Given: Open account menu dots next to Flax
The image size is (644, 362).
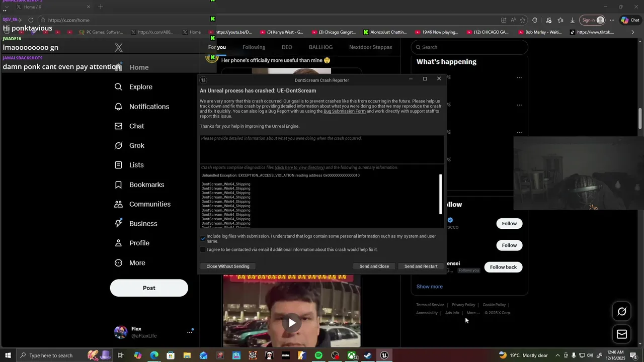Looking at the screenshot, I should tap(190, 332).
